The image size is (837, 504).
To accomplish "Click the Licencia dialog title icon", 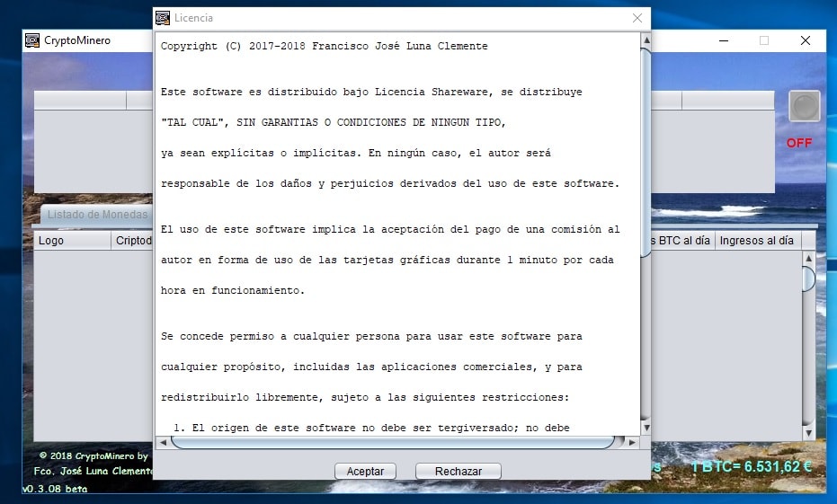I will pyautogui.click(x=163, y=18).
